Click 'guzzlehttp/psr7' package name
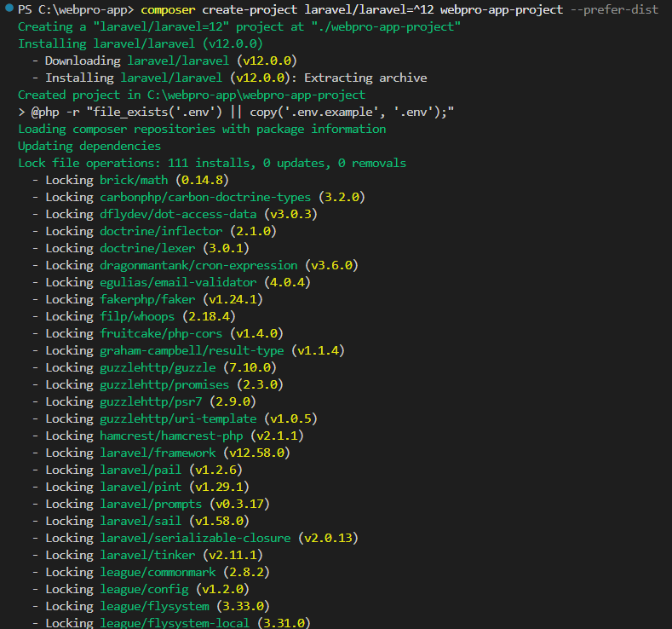This screenshot has width=672, height=629. (151, 402)
